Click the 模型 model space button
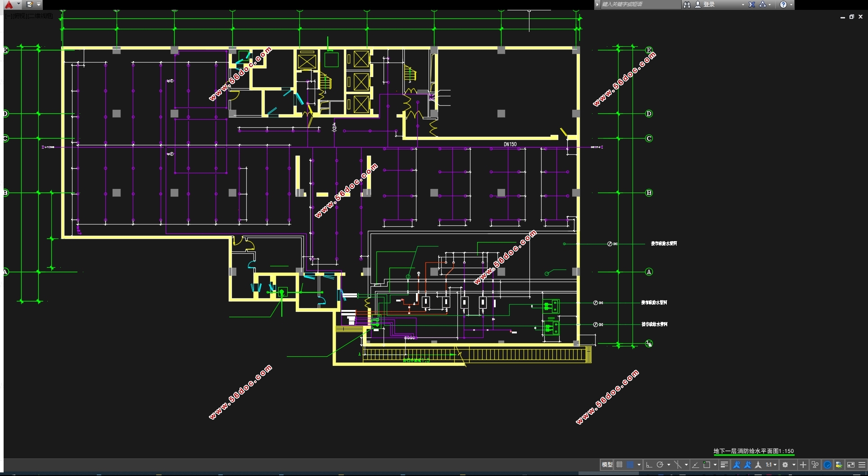This screenshot has height=476, width=868. click(x=607, y=465)
